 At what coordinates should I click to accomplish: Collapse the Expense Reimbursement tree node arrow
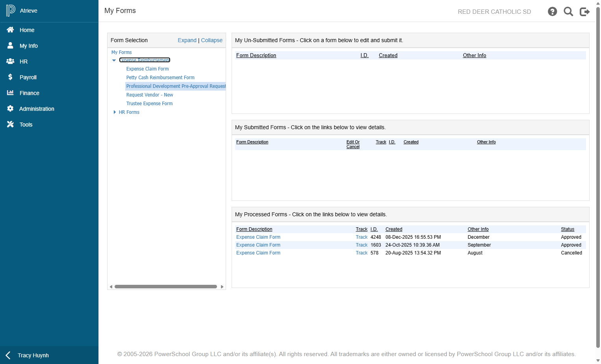click(114, 60)
